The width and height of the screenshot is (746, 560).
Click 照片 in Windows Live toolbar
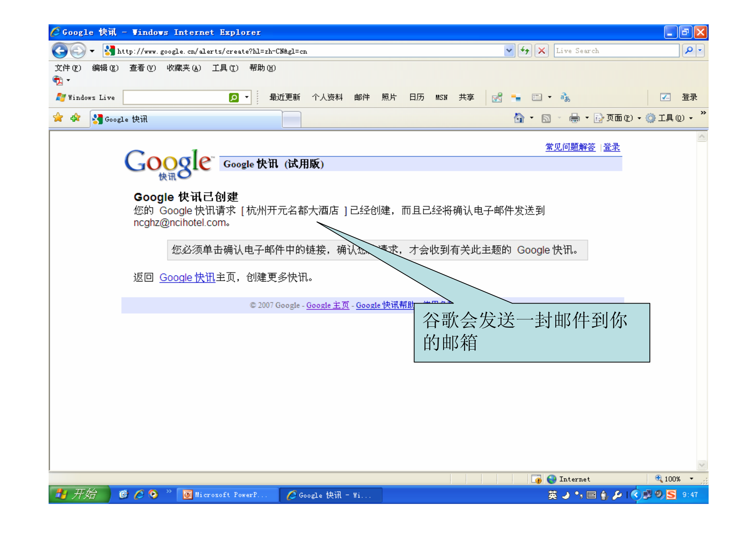389,98
